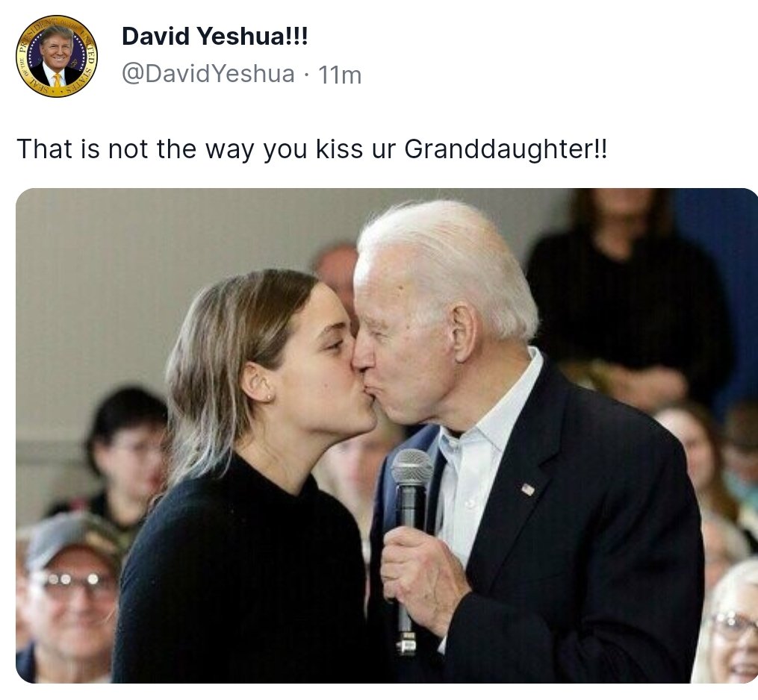This screenshot has height=700, width=758.
Task: Open the attached photo in full view
Action: coord(387,435)
